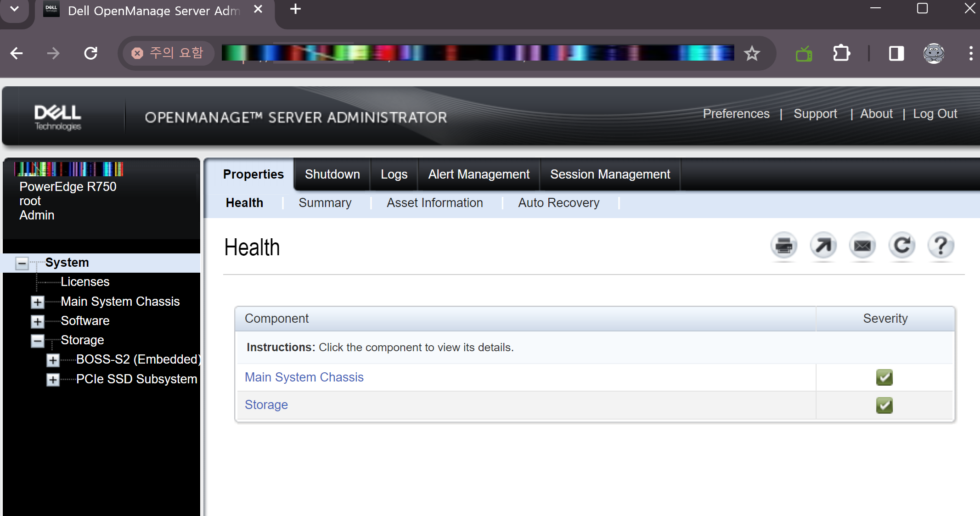The width and height of the screenshot is (980, 516).
Task: Expand Main System Chassis tree node
Action: tap(37, 302)
